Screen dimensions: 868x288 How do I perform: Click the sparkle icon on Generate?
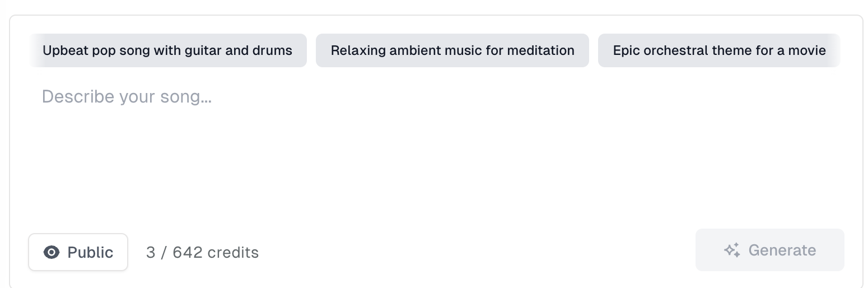(732, 250)
